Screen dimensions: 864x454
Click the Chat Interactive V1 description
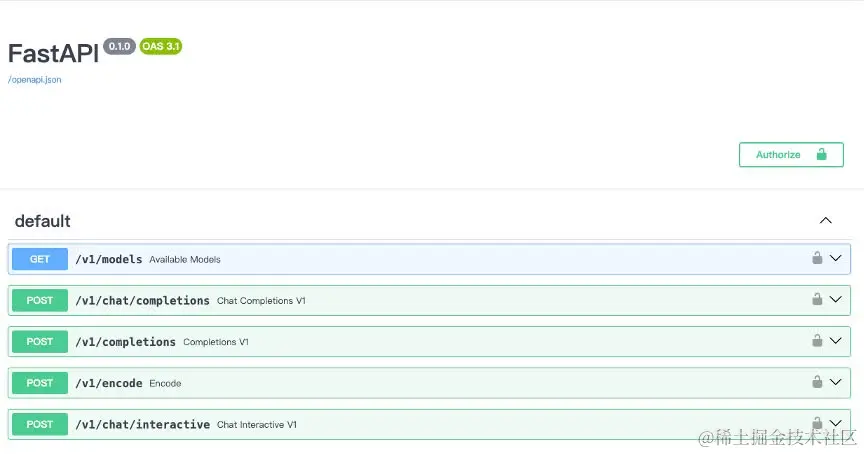tap(257, 425)
